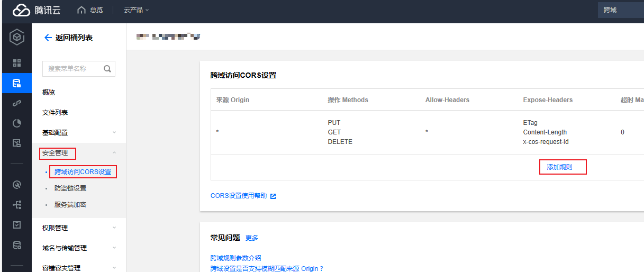Select 防盗链设置 in the side menu
The height and width of the screenshot is (272, 644).
[x=70, y=188]
